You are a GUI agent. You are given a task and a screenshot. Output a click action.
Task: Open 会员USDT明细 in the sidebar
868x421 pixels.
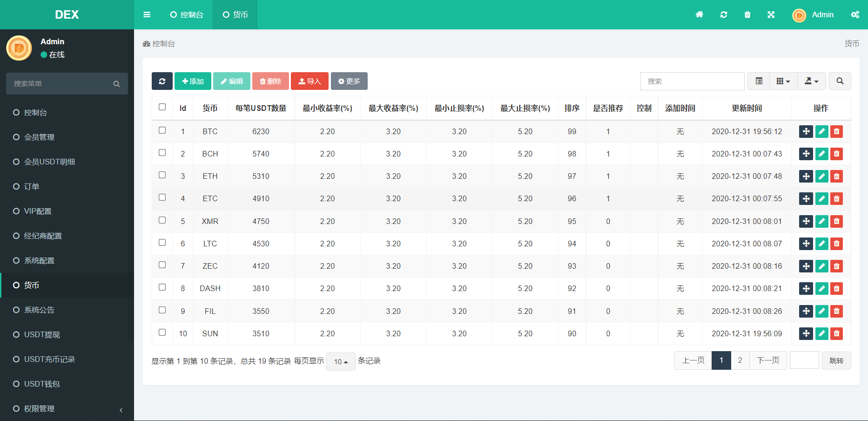(67, 162)
